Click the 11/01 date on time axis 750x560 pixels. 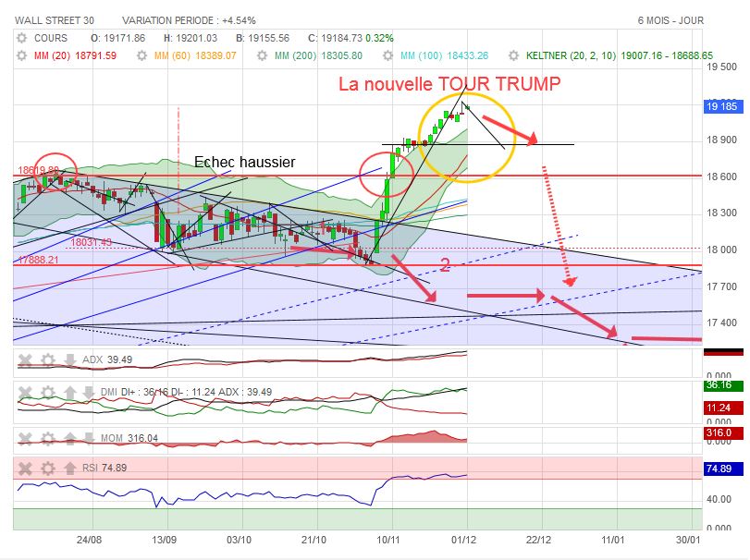pos(613,540)
